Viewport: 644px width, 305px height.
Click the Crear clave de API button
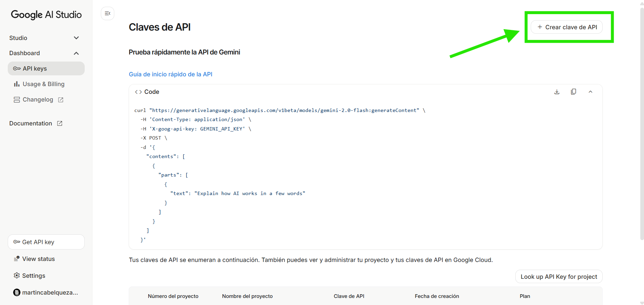(x=567, y=27)
